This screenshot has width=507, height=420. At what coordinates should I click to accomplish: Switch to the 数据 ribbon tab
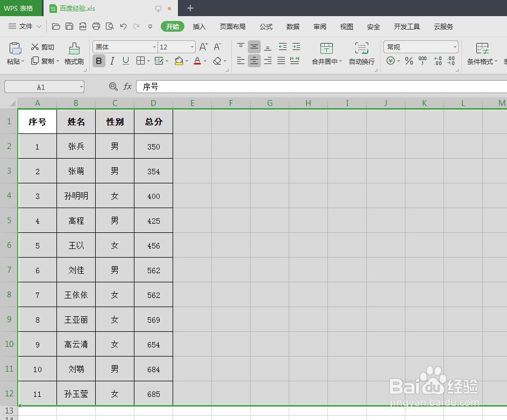click(293, 26)
